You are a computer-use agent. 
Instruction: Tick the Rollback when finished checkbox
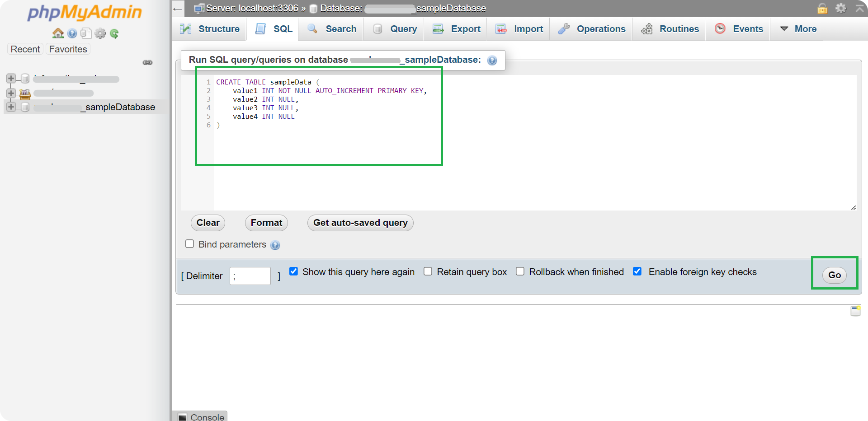(520, 271)
